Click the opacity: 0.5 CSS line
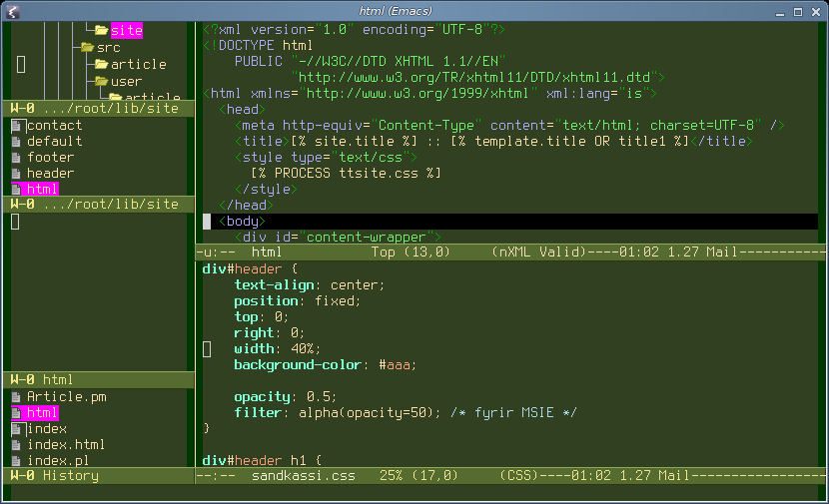This screenshot has height=504, width=829. 285,397
